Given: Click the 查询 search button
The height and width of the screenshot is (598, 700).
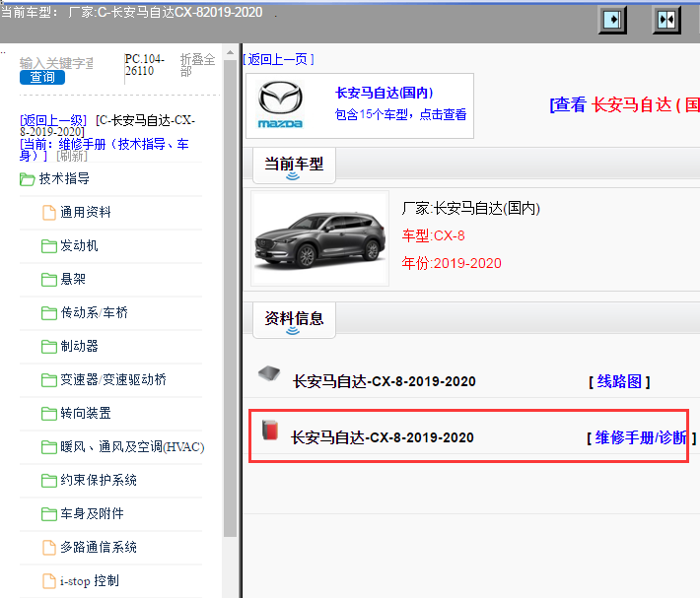Looking at the screenshot, I should (x=42, y=77).
